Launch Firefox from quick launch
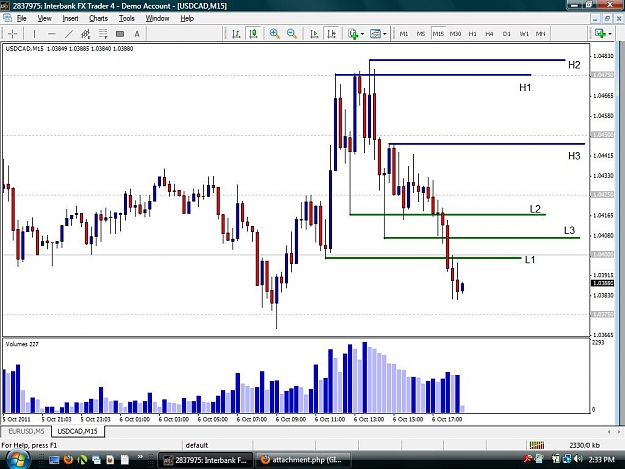 point(68,460)
